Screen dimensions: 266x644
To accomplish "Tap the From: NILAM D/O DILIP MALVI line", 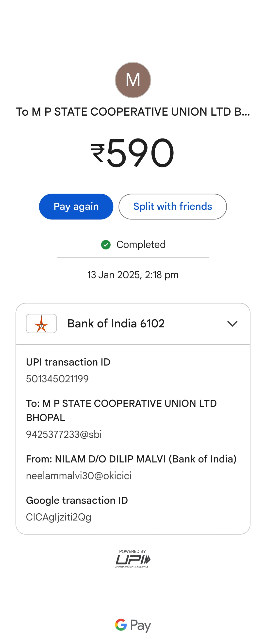I will 131,459.
